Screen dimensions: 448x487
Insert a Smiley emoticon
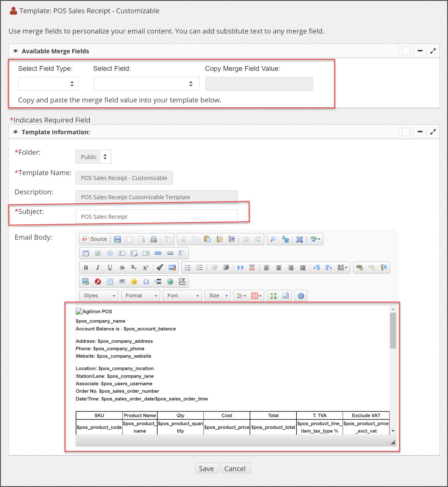(x=134, y=282)
